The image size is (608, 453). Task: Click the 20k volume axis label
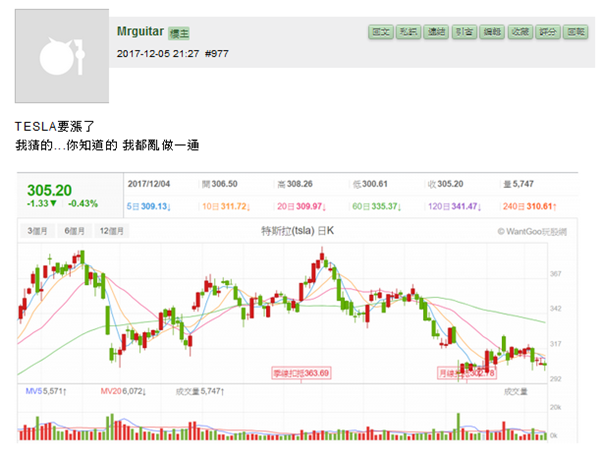555,407
